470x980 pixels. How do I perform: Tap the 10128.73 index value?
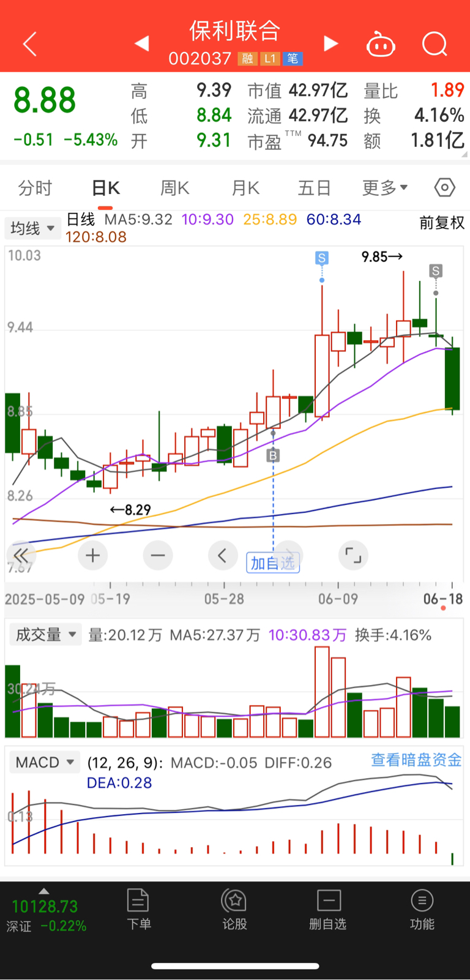tap(45, 907)
